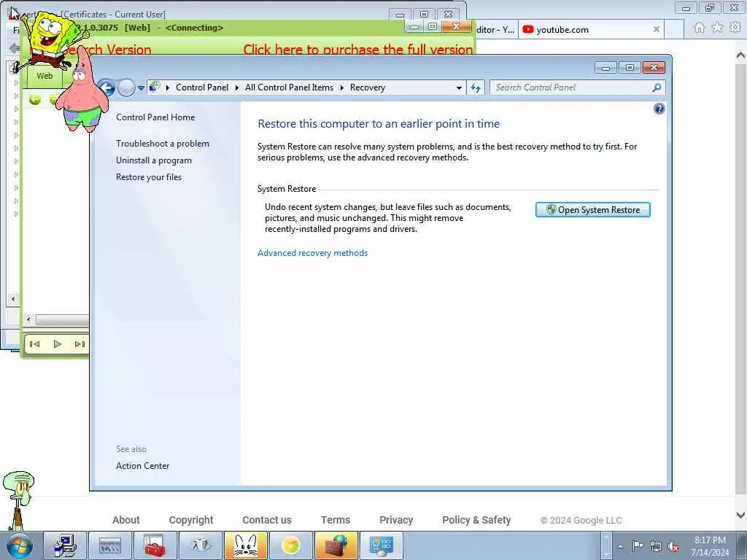
Task: Open browser Tools gear menu
Action: (x=735, y=28)
